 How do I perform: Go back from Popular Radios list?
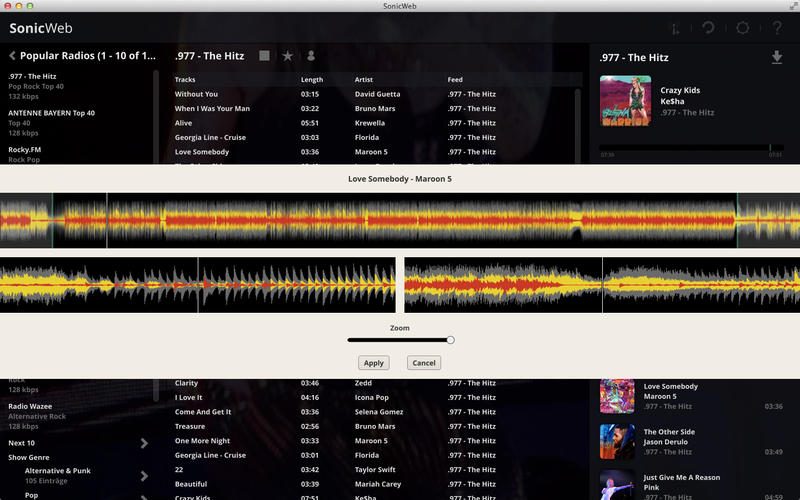(x=13, y=56)
